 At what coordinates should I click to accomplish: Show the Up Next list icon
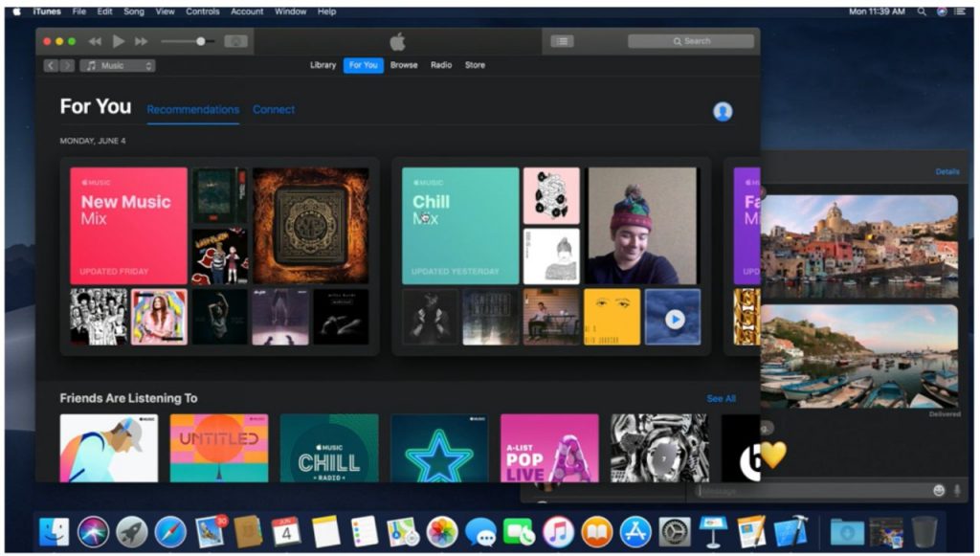(562, 41)
